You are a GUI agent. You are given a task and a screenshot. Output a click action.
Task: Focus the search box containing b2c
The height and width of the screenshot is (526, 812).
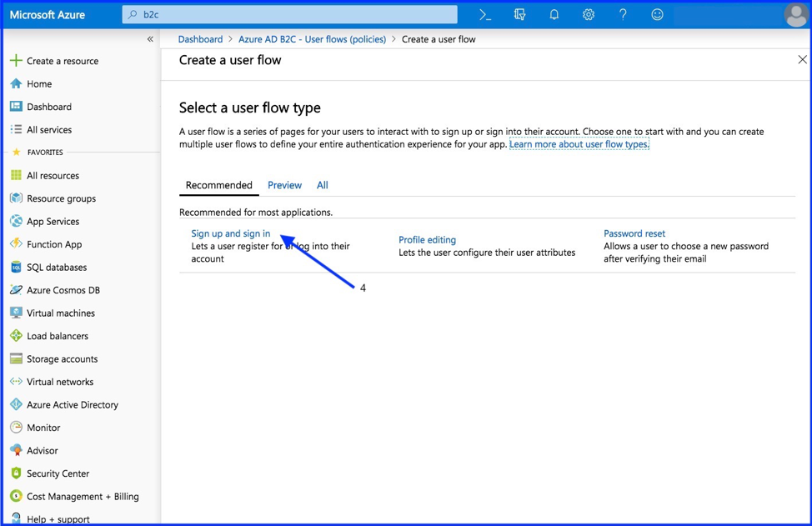point(289,14)
